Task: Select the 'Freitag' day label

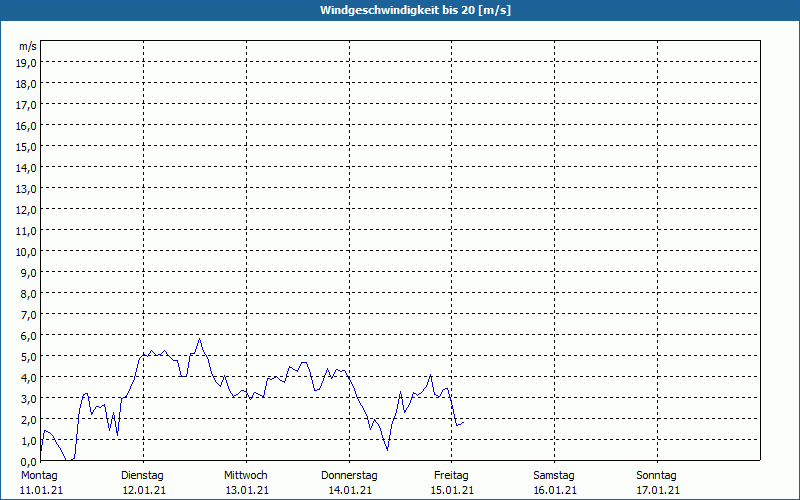Action: click(x=451, y=476)
